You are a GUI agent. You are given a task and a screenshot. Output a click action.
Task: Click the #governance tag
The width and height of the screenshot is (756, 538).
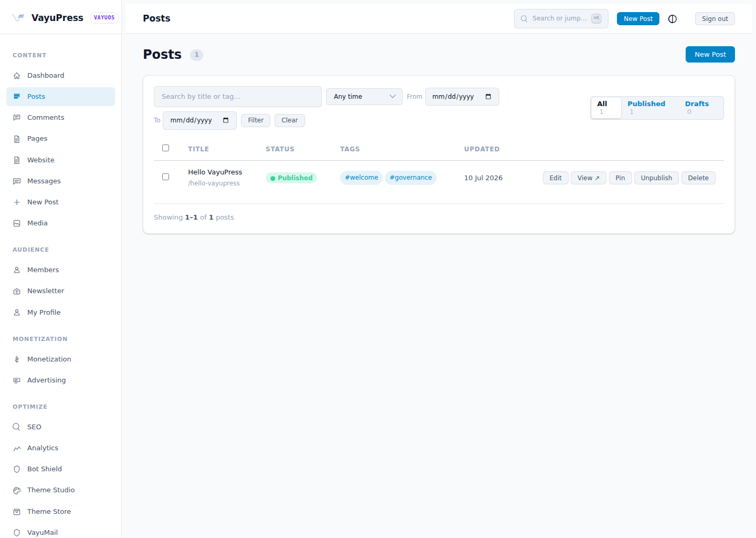point(411,178)
